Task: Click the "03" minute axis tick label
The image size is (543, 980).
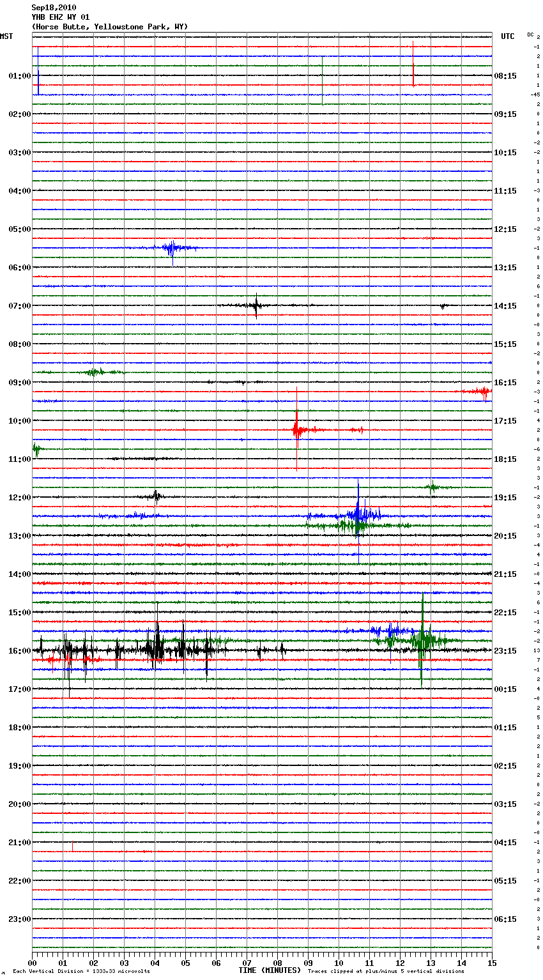Action: point(124,962)
